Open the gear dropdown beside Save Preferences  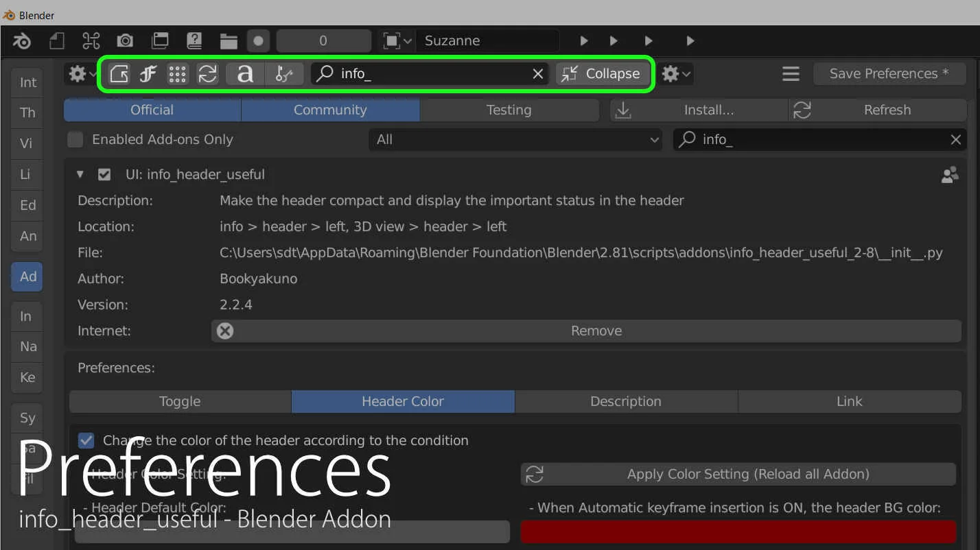pyautogui.click(x=677, y=73)
